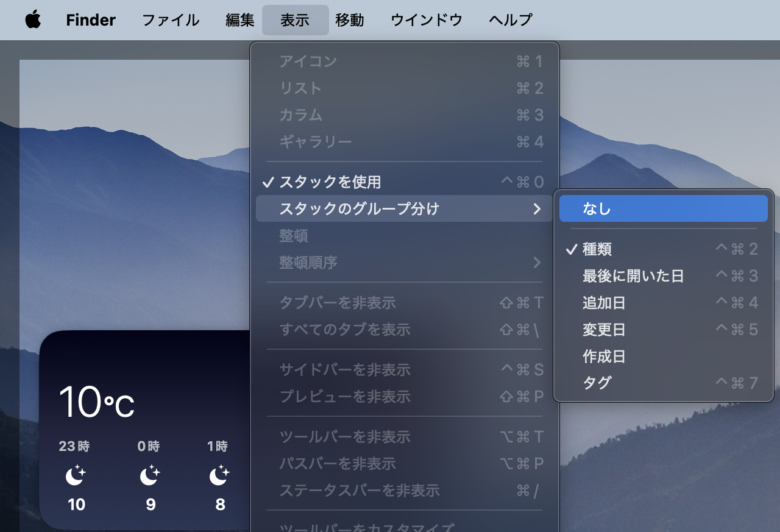Open the ヘルプ menu
This screenshot has height=532, width=780.
[x=511, y=20]
